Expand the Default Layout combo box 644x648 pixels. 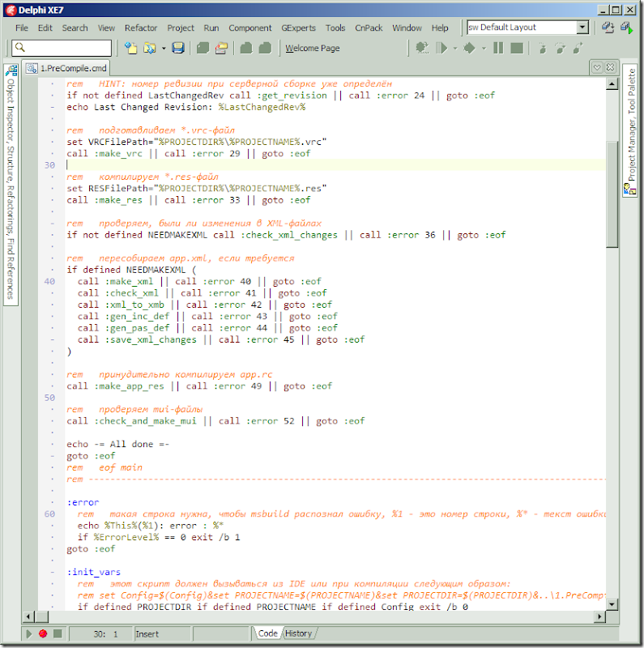(x=582, y=28)
